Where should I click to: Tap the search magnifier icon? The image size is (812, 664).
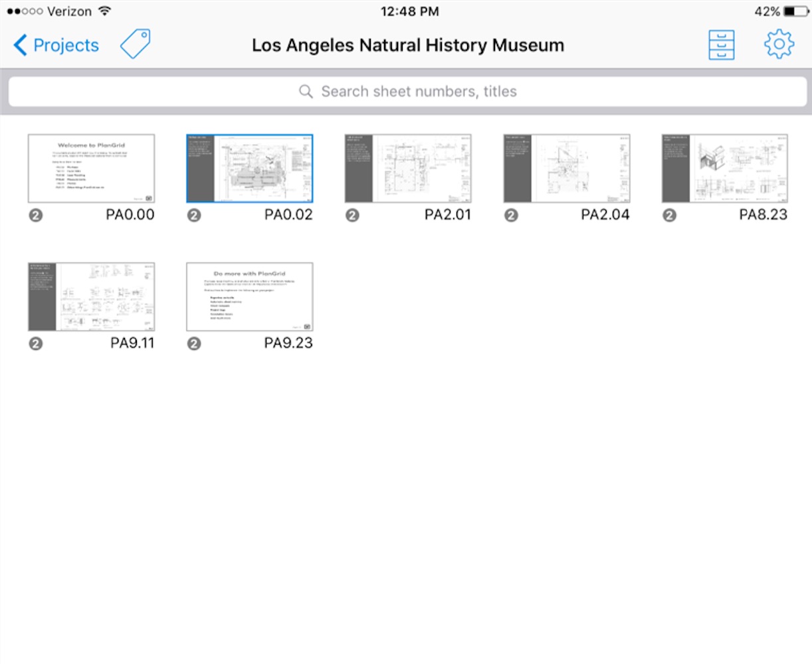click(x=306, y=92)
